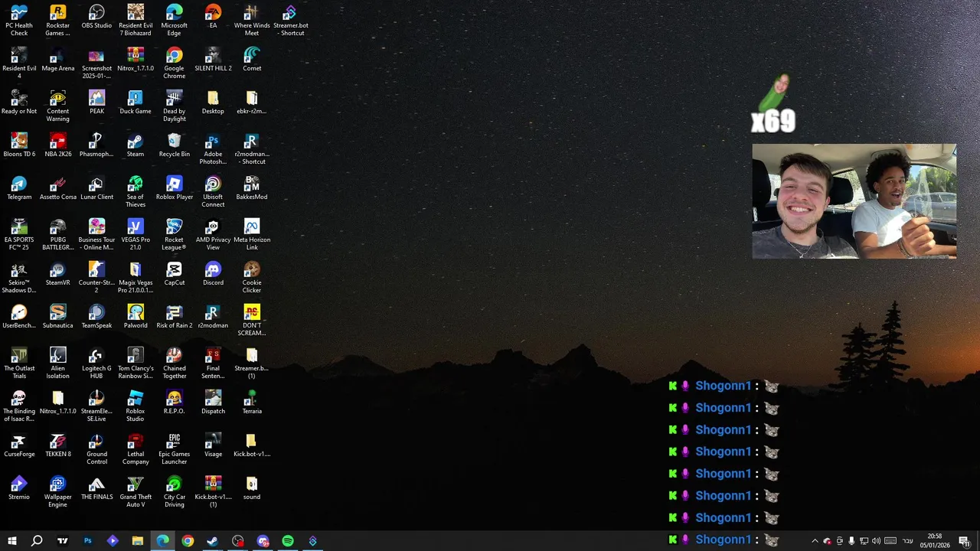Open Google Chrome desktop shortcut

[x=174, y=63]
